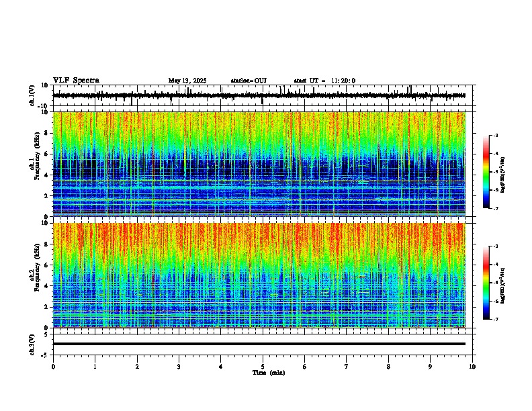Click time axis tick label "3"
Screen dimensions: 532x411
[x=179, y=367]
